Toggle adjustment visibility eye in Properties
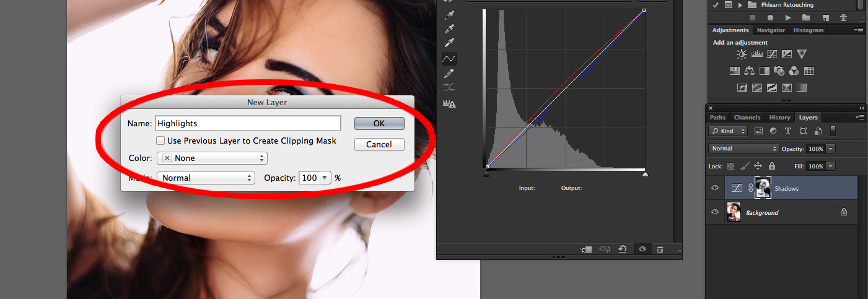Viewport: 868px width, 299px height. pyautogui.click(x=642, y=249)
